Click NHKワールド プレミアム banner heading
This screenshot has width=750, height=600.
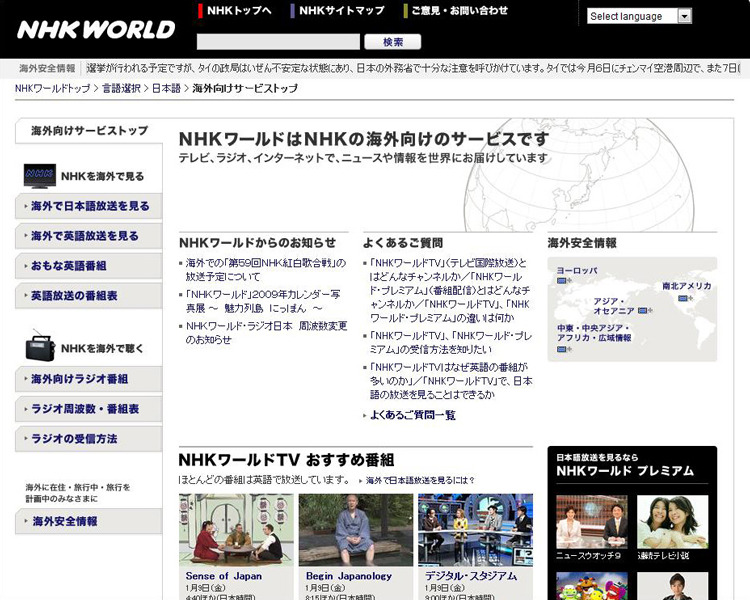pos(625,471)
